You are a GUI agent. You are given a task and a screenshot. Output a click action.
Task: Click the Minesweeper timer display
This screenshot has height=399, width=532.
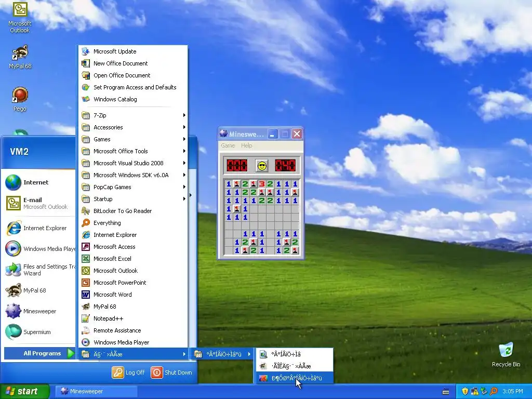[x=285, y=166]
